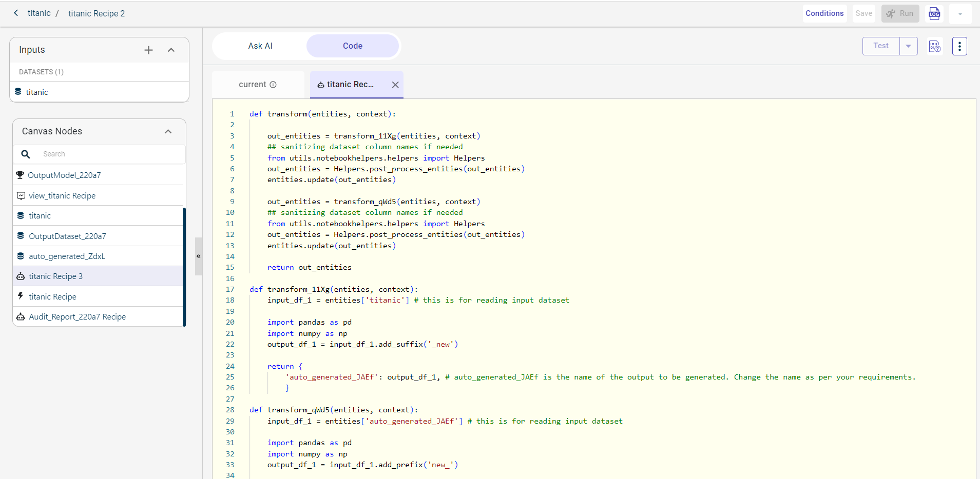Switch to Ask AI mode

260,46
